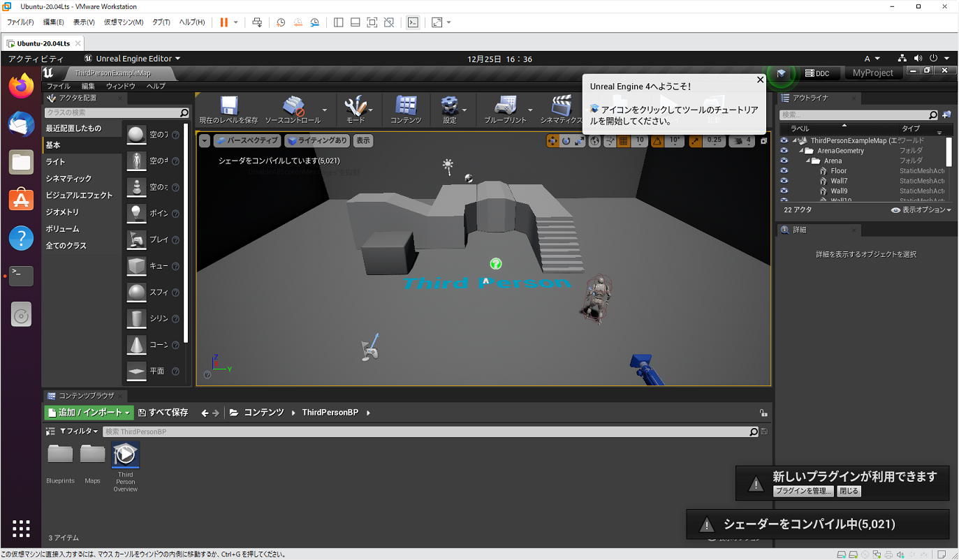Open the camera speed 4 dropdown
The image size is (959, 560).
pos(742,141)
